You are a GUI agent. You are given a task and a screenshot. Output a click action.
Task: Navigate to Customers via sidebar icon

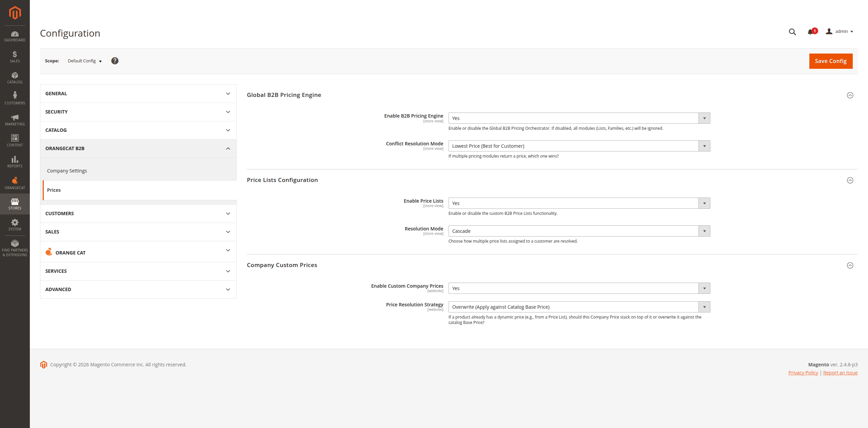click(x=15, y=98)
